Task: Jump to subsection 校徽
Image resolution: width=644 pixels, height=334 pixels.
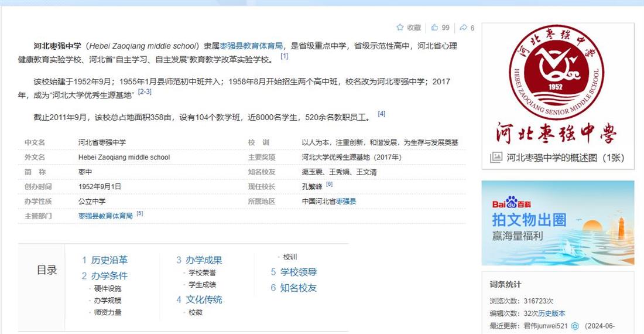Action: point(196,312)
